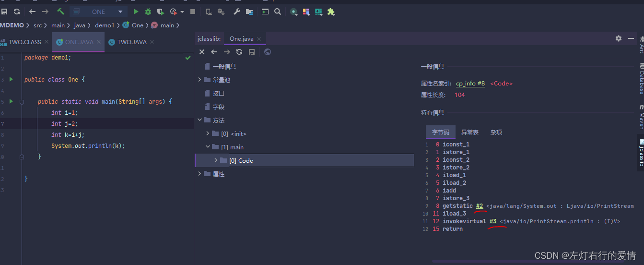Click jclasslib toolbar close X icon
The image size is (644, 265).
(202, 52)
